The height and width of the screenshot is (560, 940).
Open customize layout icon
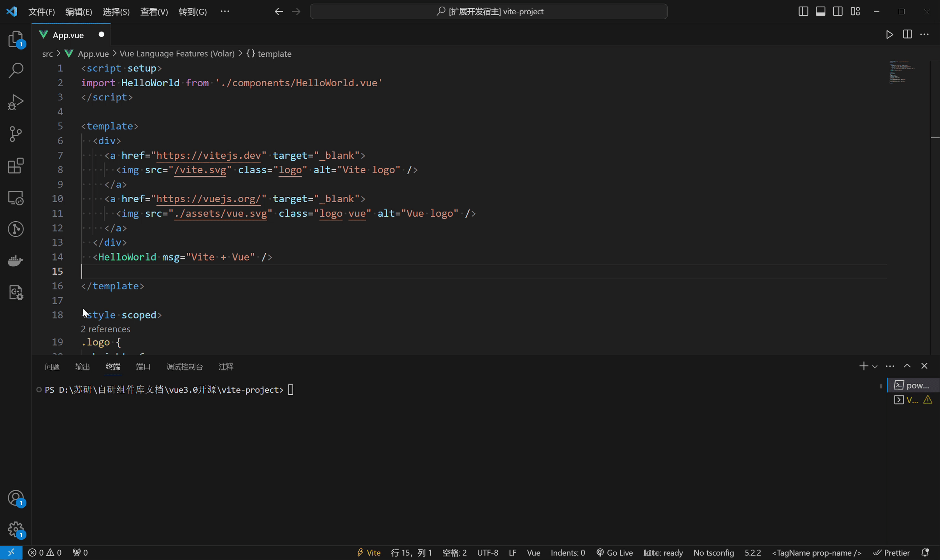click(855, 12)
